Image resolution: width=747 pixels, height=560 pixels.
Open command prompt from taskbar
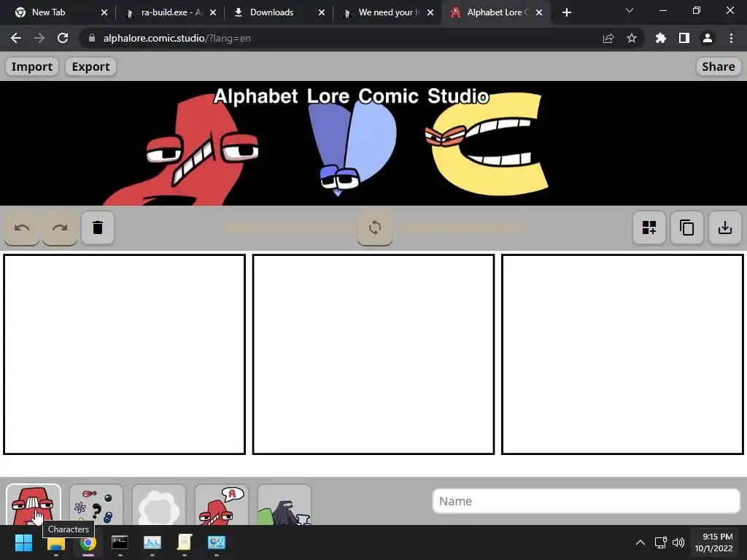pyautogui.click(x=120, y=542)
